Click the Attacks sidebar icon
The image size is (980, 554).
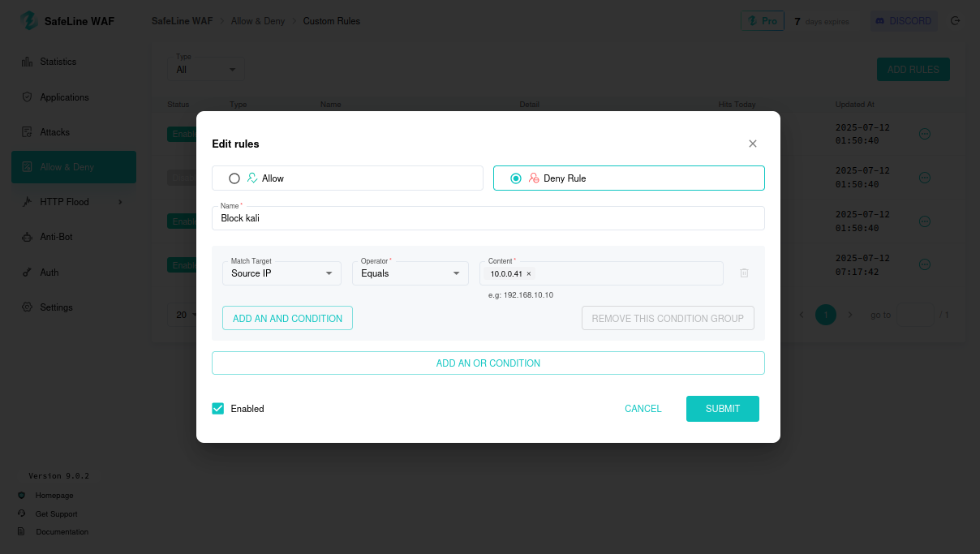coord(27,132)
